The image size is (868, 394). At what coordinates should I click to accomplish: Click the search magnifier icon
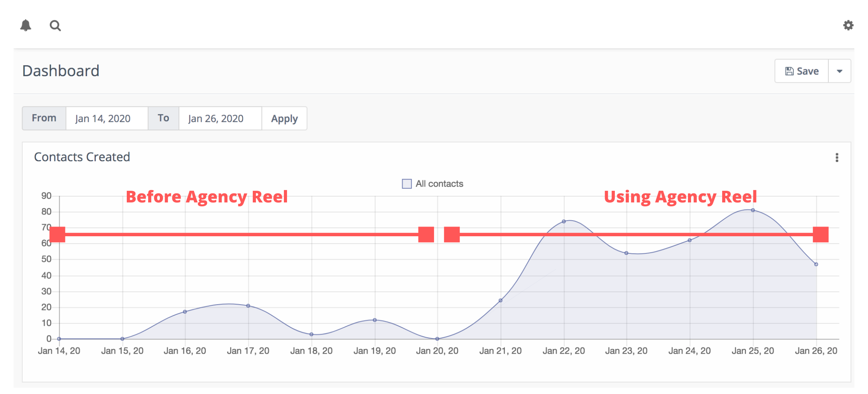point(55,26)
